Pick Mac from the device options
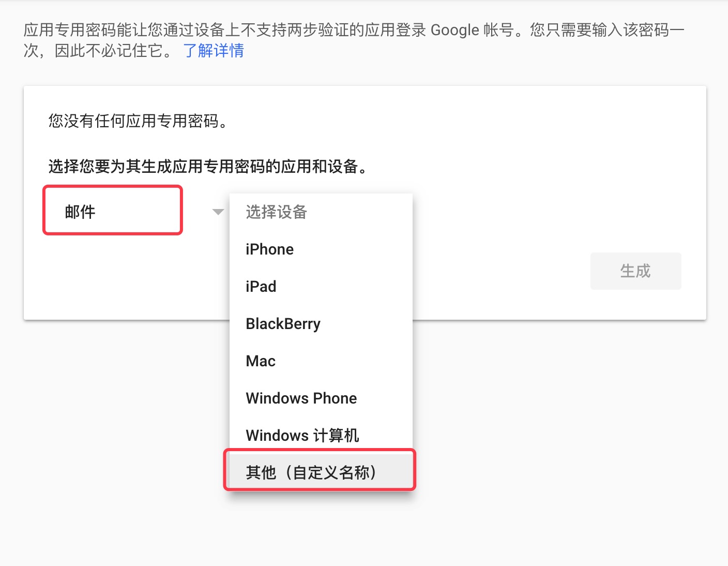This screenshot has height=566, width=728. point(261,361)
